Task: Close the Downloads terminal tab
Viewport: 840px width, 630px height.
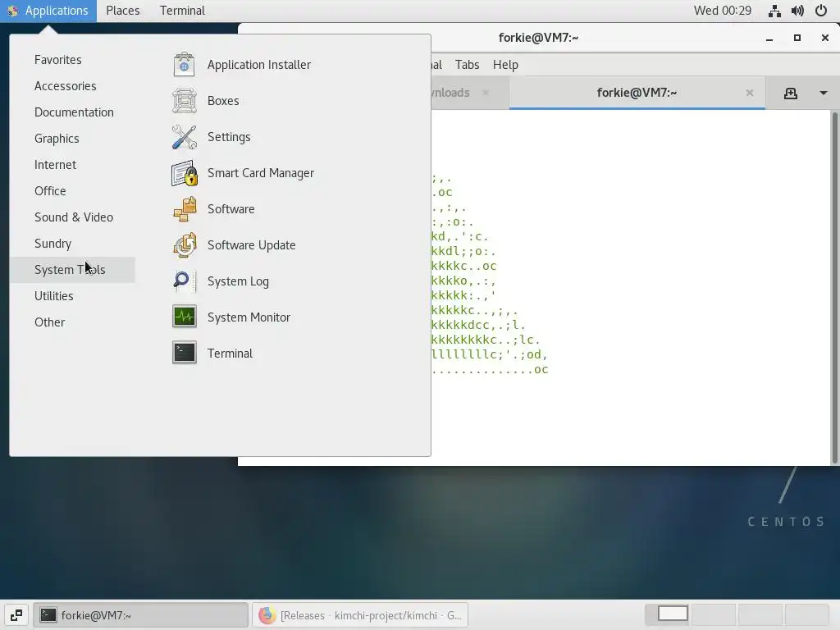Action: click(486, 93)
